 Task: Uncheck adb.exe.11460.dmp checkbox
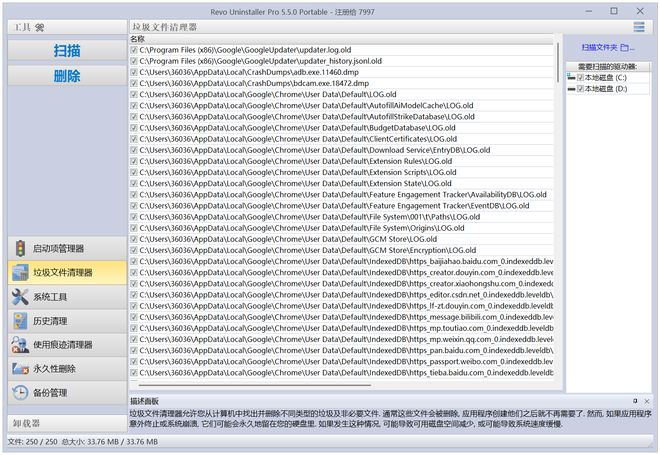134,72
